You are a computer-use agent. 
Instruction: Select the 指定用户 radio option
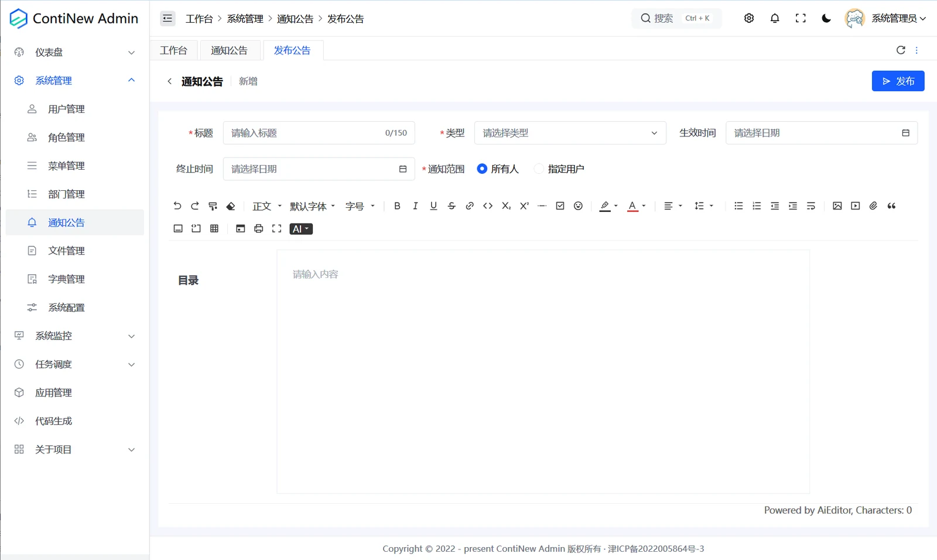[x=559, y=169]
